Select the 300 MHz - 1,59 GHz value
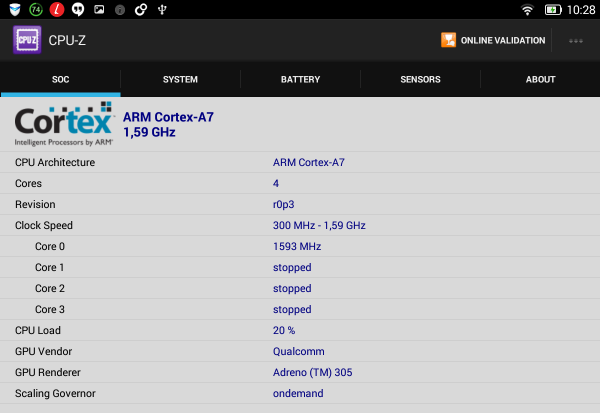The image size is (600, 413). click(x=319, y=225)
